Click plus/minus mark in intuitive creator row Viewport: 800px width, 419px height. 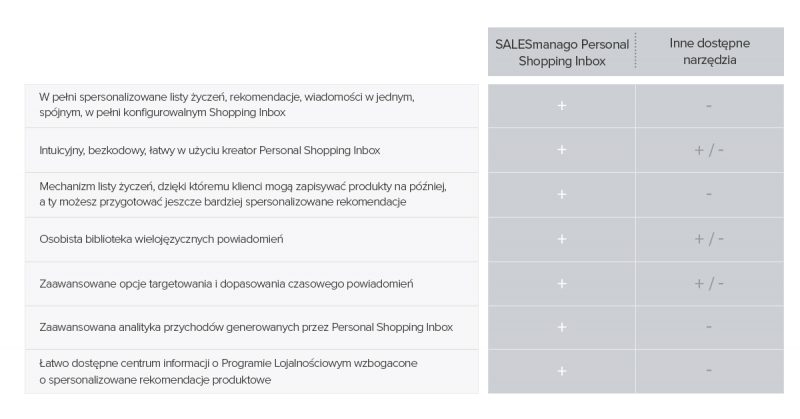click(x=709, y=150)
